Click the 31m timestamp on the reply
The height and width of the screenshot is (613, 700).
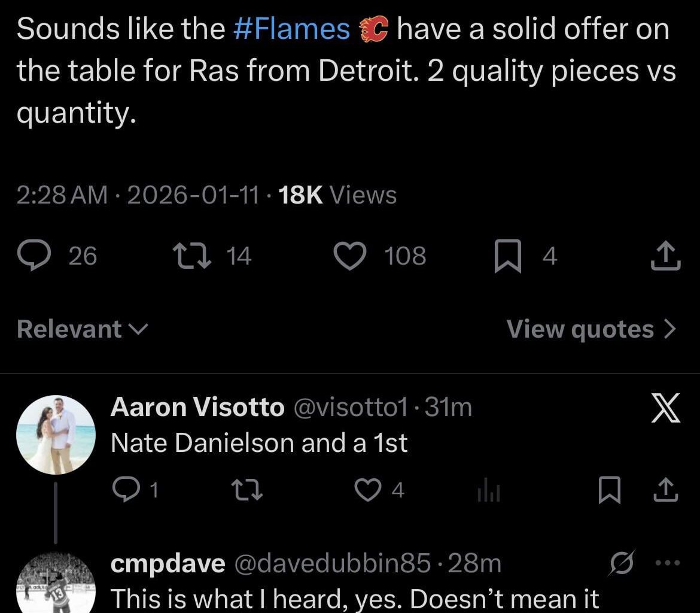click(x=450, y=407)
